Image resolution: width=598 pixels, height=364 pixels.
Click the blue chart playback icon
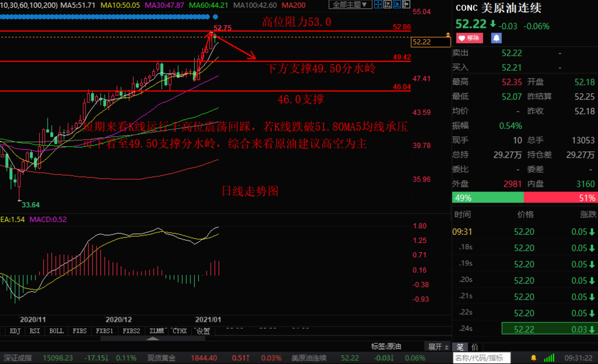click(397, 4)
